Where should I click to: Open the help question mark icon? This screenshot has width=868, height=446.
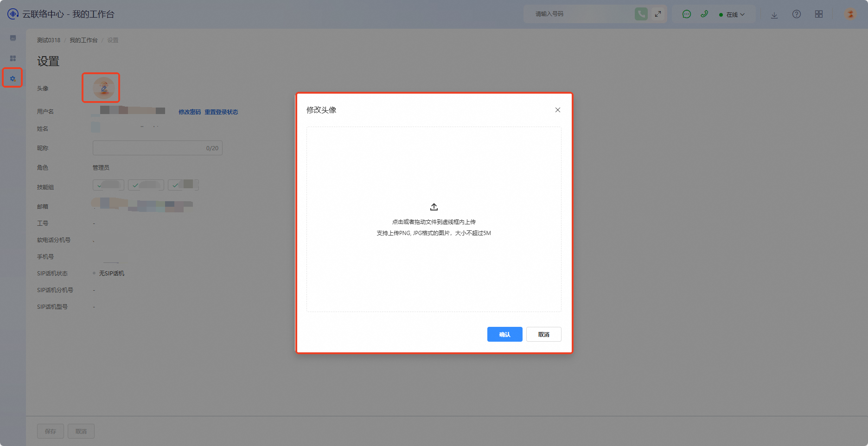797,14
